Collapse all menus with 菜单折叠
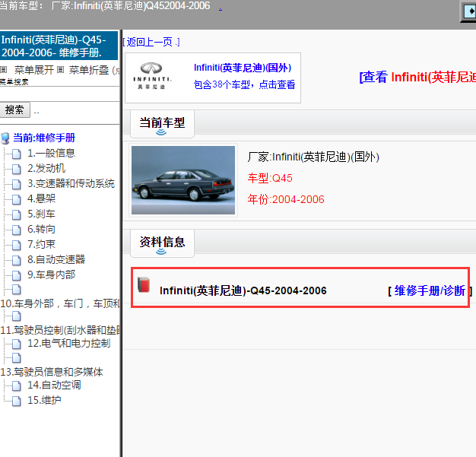This screenshot has width=476, height=457. pyautogui.click(x=88, y=70)
